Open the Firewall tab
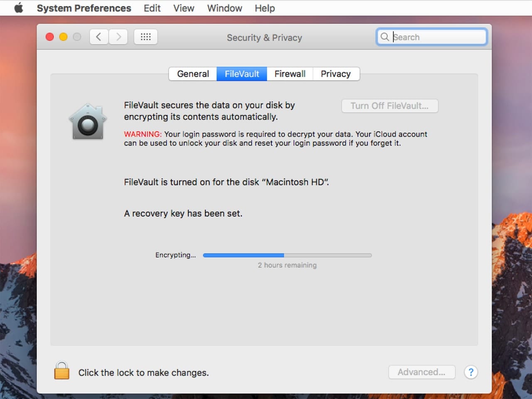This screenshot has height=399, width=532. click(x=290, y=74)
